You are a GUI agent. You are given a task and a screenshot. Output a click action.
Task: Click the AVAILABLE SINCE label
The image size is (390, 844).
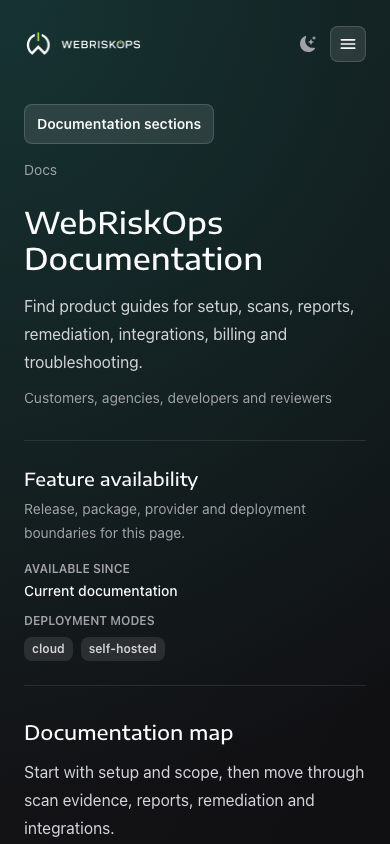[77, 568]
